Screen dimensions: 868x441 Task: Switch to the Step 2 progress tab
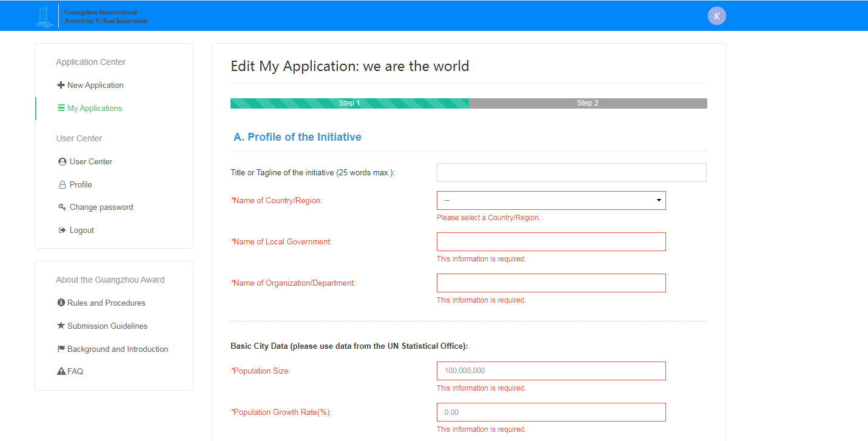pyautogui.click(x=587, y=103)
